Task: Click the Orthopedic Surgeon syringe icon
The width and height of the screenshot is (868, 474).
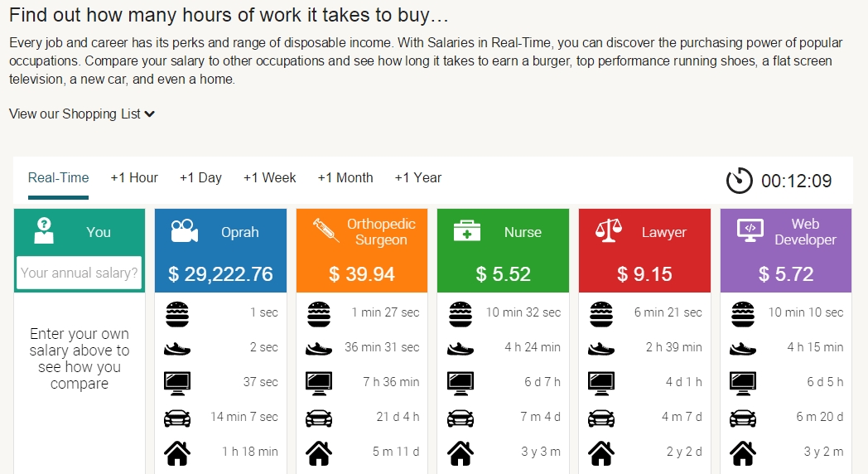Action: pyautogui.click(x=326, y=230)
